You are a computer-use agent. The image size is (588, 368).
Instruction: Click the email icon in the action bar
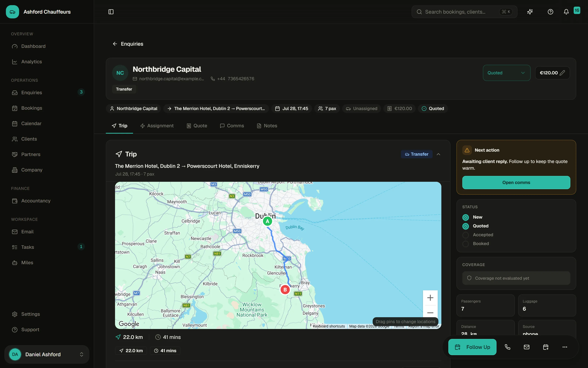coord(526,347)
